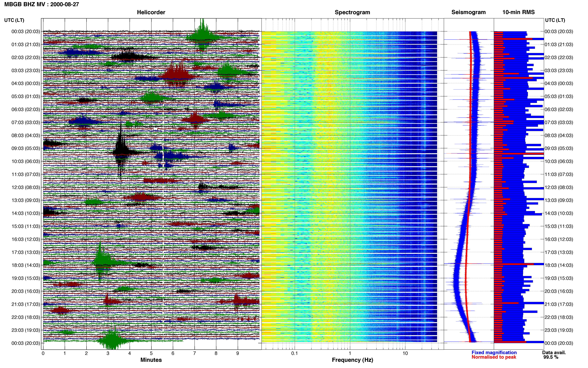This screenshot has height=368, width=588.
Task: Click left time label '09:03 (05:03)'
Action: pos(26,148)
